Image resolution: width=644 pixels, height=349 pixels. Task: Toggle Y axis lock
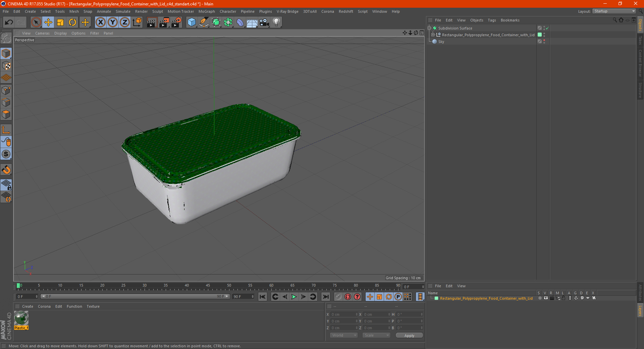tap(113, 22)
